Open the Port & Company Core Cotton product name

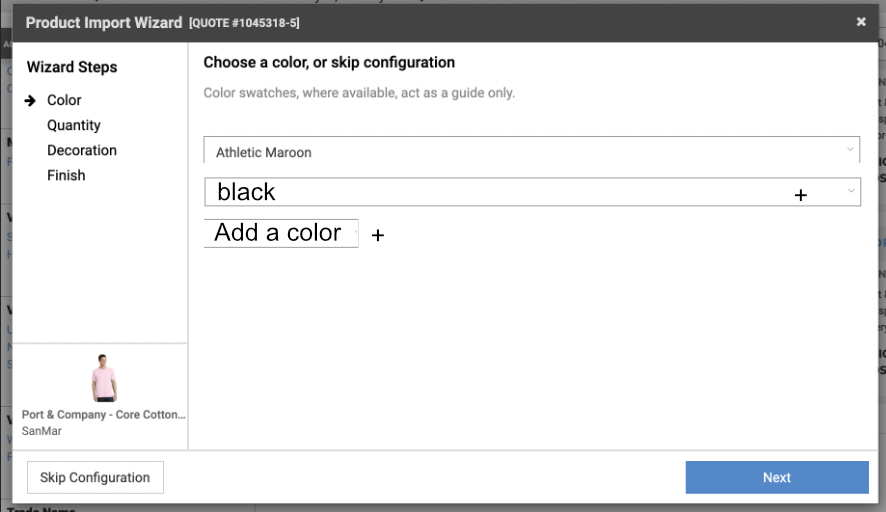point(104,415)
